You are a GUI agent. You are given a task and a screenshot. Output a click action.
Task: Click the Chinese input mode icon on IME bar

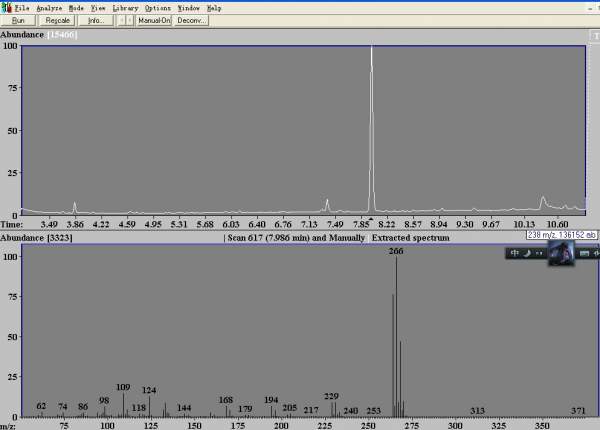coord(515,253)
